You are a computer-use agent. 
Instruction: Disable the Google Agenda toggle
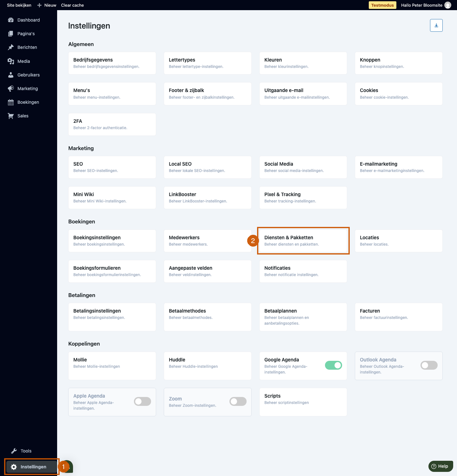[334, 365]
